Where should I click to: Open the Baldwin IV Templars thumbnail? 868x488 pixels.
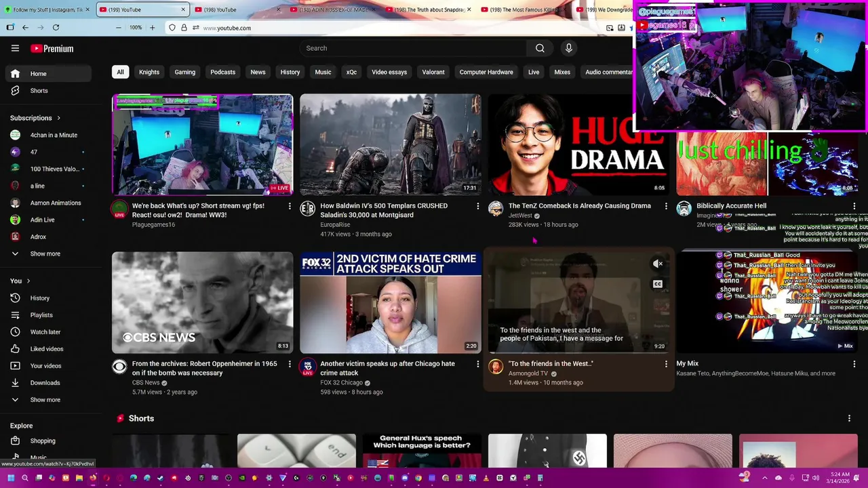tap(391, 144)
